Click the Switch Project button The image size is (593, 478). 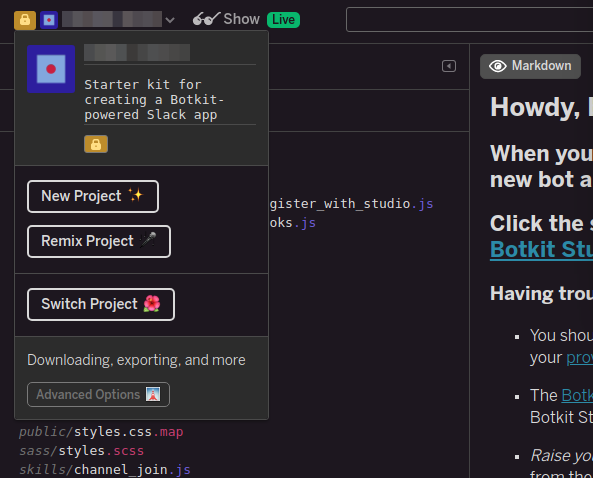click(101, 304)
